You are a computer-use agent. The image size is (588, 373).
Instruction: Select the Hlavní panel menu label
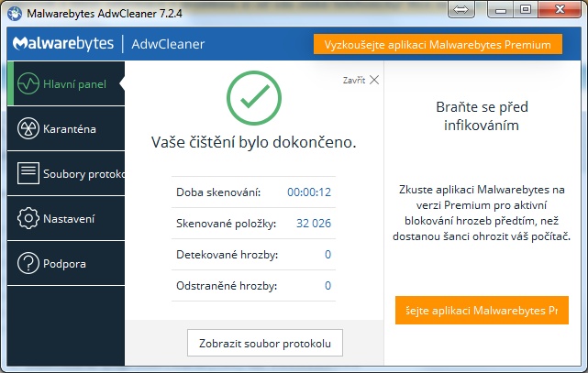74,84
